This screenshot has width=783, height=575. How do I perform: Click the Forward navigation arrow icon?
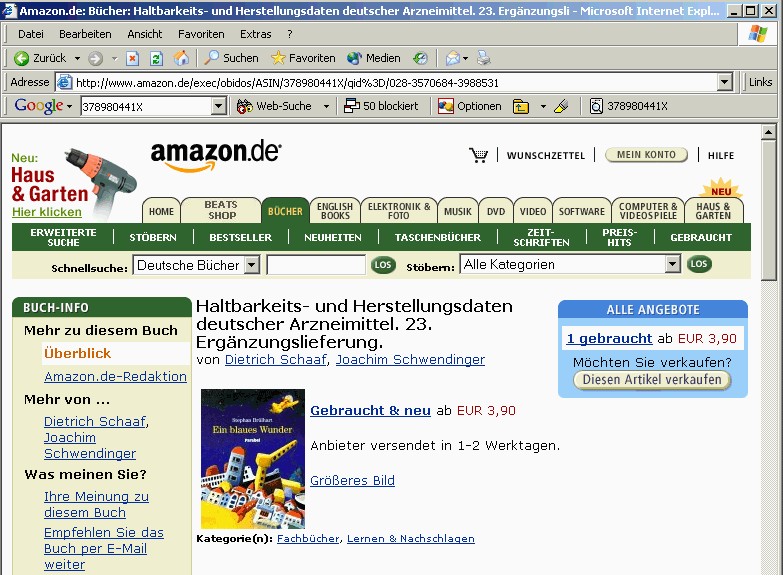pyautogui.click(x=95, y=58)
